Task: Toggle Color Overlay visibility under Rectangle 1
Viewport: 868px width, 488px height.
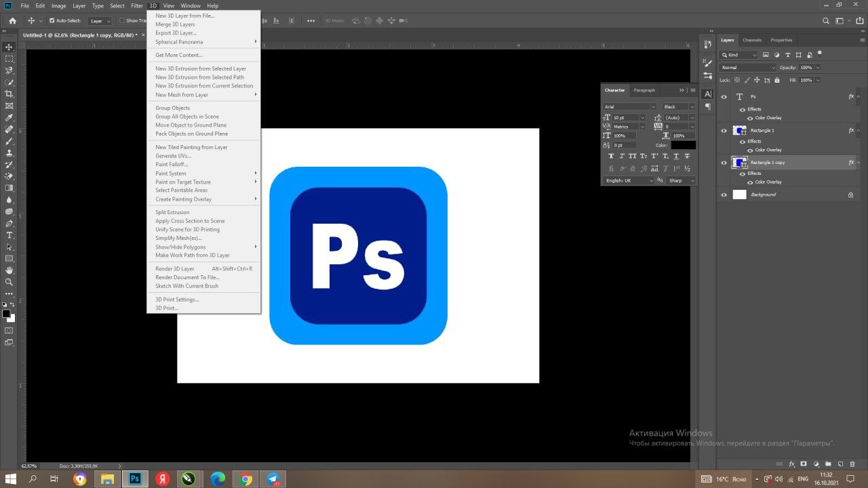Action: [750, 150]
